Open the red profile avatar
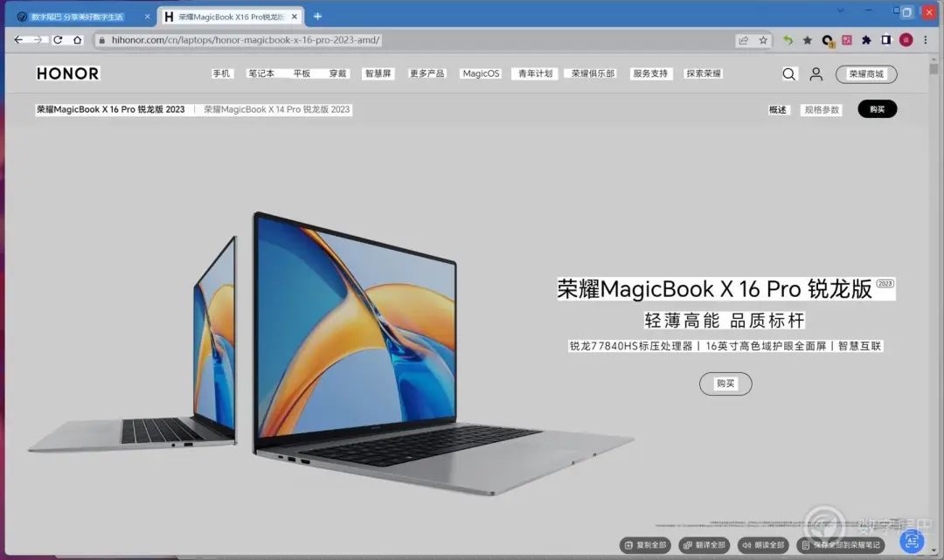 pos(906,40)
